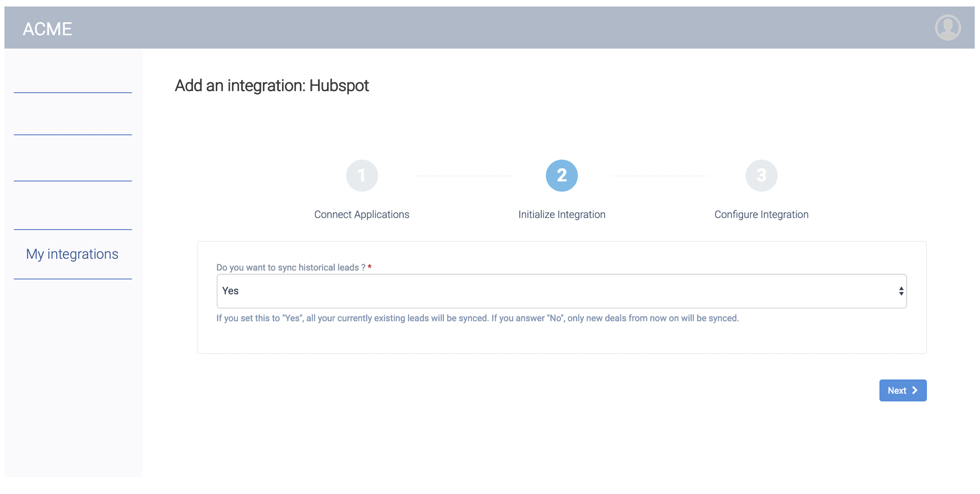Click Connect Applications step label
Screen dimensions: 980x494
(x=362, y=215)
